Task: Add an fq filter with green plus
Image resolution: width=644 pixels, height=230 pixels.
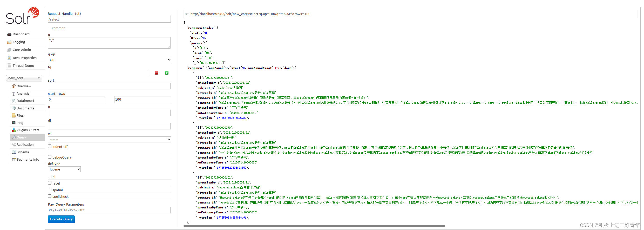Action: (167, 73)
